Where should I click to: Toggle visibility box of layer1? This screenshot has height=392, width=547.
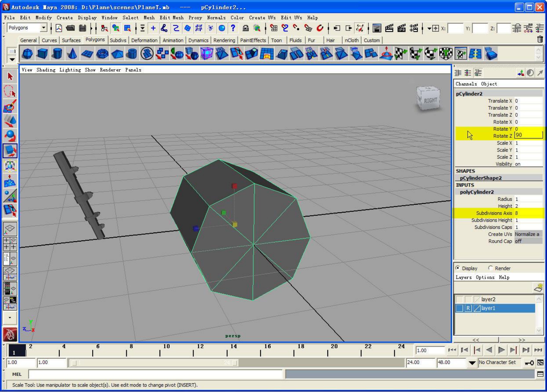point(460,308)
